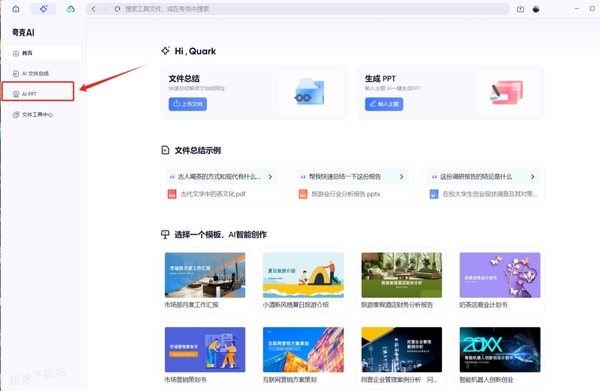
Task: Open the downloads icon in the top bar
Action: point(520,9)
